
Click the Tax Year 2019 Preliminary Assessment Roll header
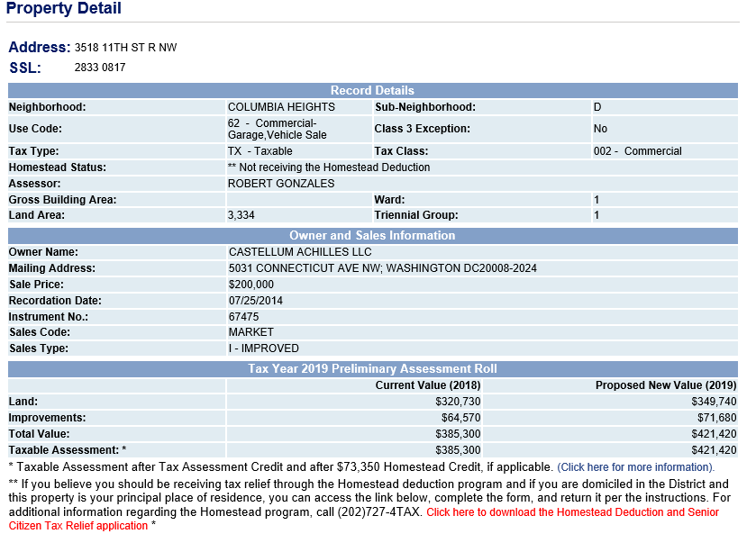[x=372, y=369]
